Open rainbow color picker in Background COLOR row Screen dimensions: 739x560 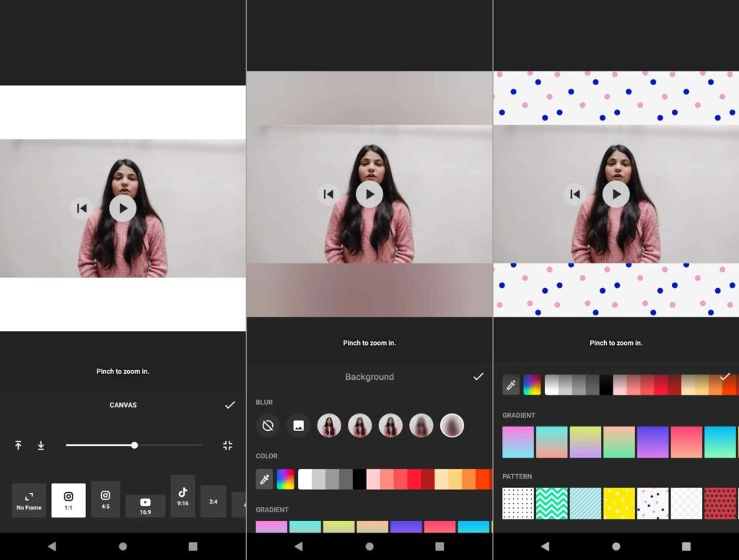click(285, 479)
